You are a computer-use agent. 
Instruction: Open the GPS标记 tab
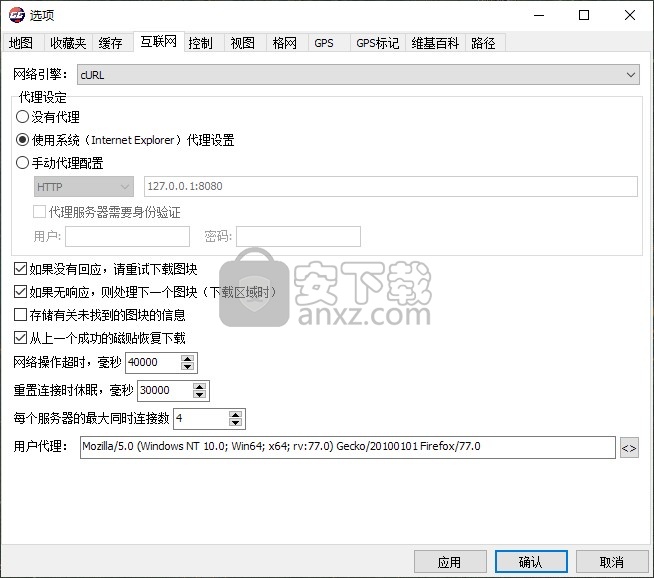click(x=377, y=43)
